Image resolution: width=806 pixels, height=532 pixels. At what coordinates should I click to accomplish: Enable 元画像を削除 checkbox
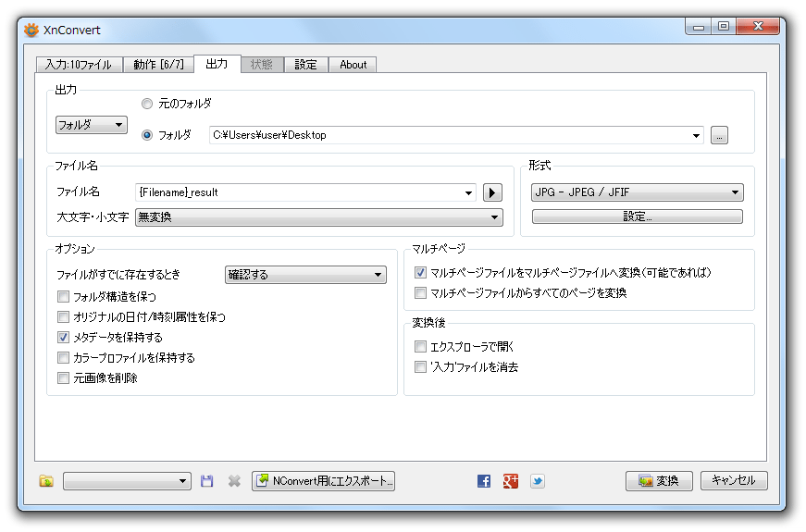click(x=63, y=378)
